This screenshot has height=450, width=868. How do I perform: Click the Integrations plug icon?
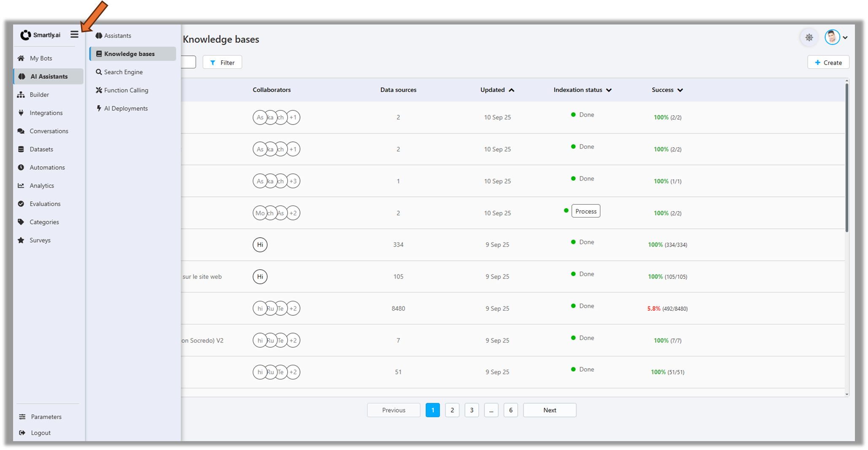(x=21, y=113)
